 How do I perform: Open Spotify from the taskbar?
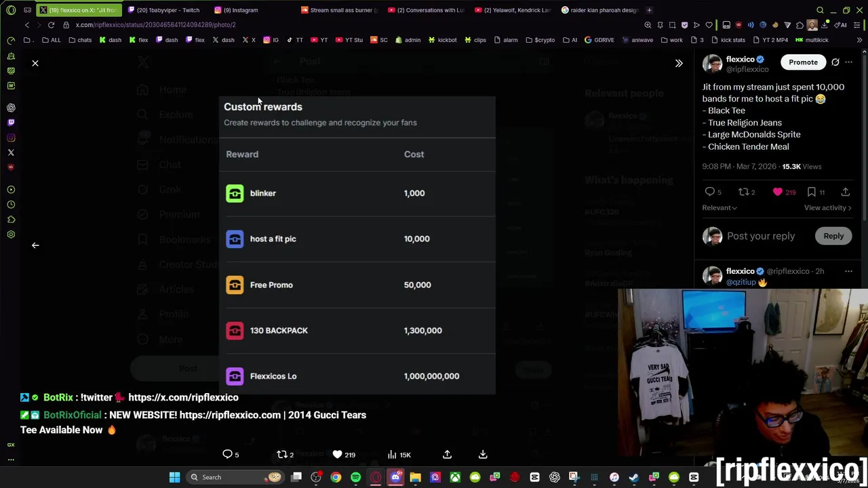tap(355, 477)
